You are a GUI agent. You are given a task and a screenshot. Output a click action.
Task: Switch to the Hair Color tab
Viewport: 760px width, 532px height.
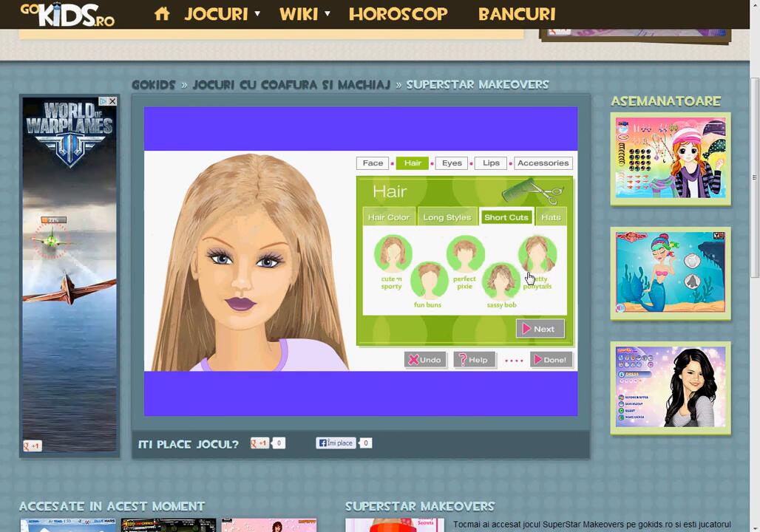tap(388, 217)
